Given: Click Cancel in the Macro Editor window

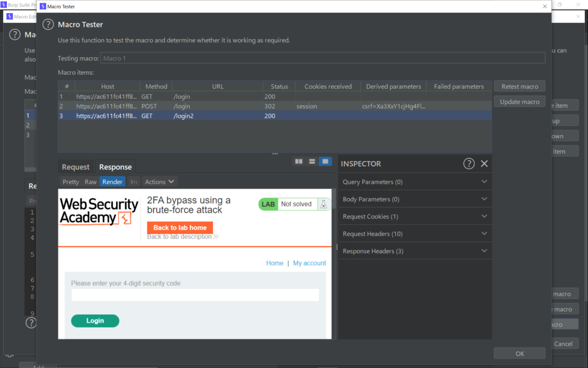Looking at the screenshot, I should click(564, 343).
